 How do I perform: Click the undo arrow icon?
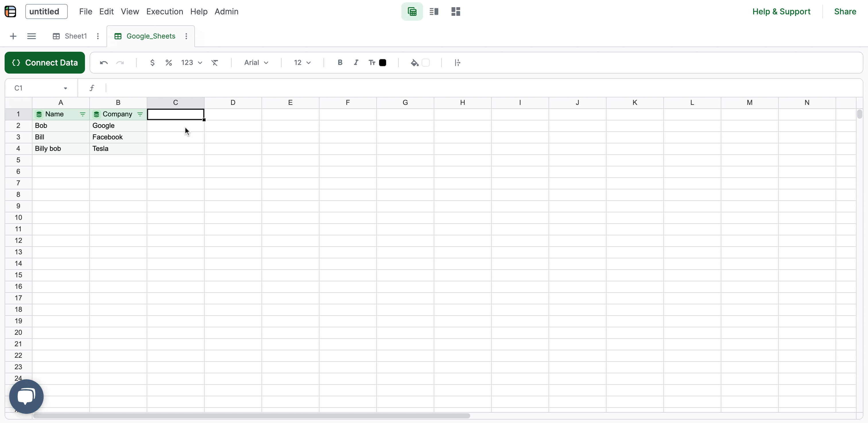tap(103, 63)
